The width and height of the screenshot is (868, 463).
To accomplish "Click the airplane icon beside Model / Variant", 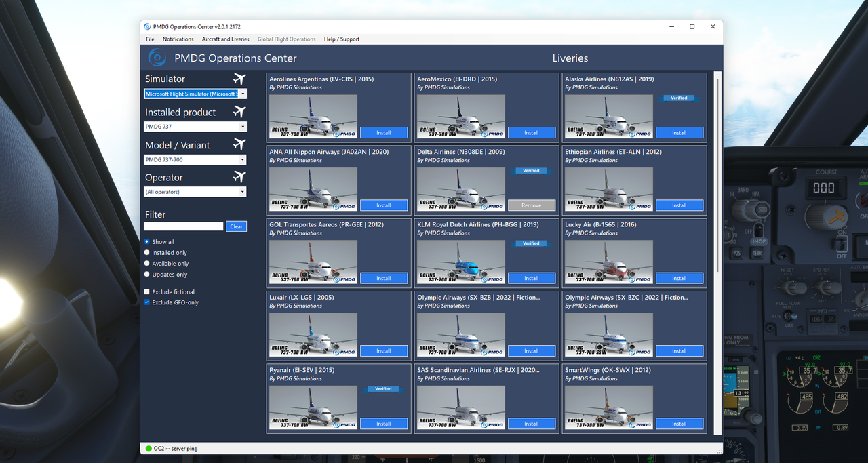I will 239,144.
